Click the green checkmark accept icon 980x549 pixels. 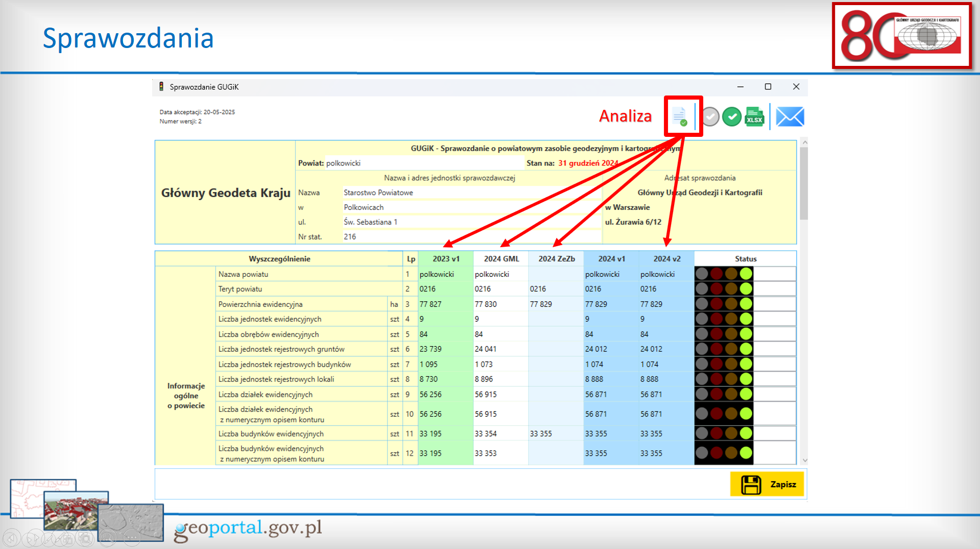732,117
